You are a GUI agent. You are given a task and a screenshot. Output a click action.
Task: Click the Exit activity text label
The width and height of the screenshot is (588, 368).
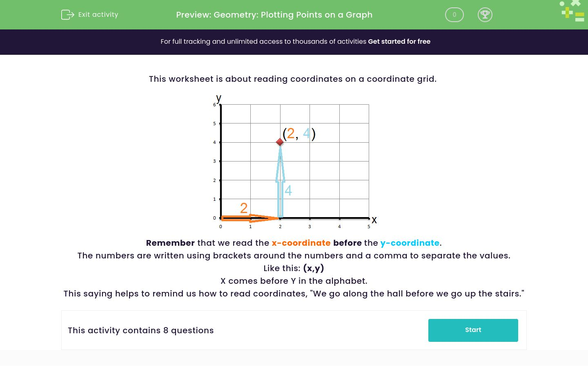click(98, 14)
